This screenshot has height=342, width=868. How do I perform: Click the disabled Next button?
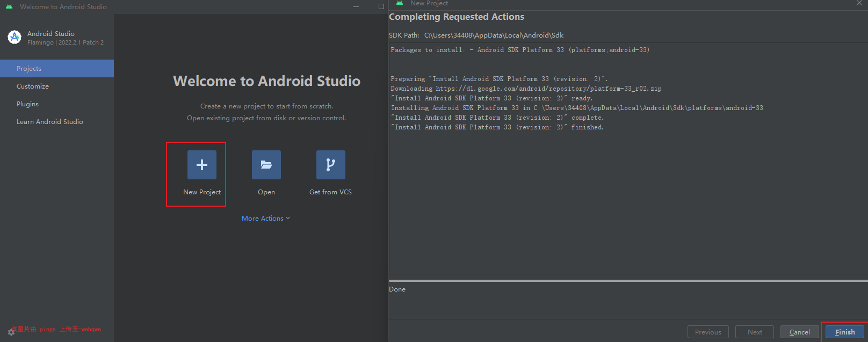(755, 332)
